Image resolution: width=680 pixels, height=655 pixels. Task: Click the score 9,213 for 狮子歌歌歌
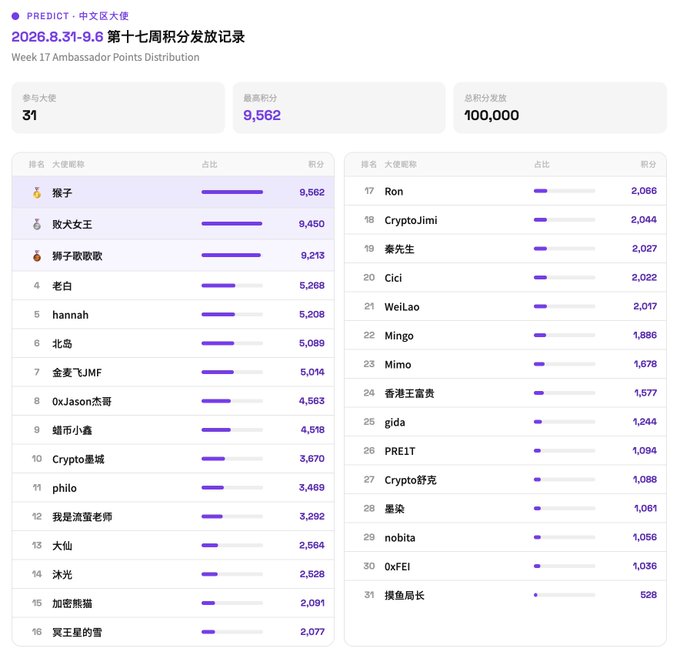313,255
